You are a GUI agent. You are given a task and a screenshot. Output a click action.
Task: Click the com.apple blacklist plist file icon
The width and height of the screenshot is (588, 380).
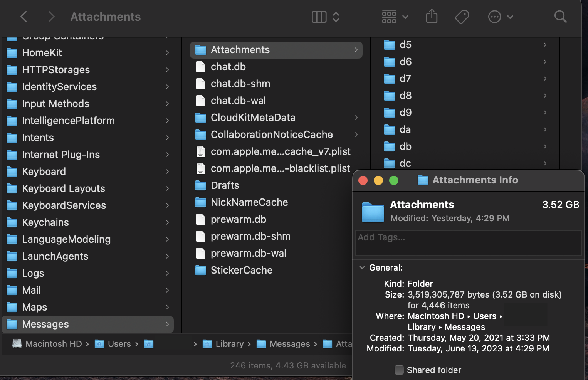pyautogui.click(x=201, y=168)
